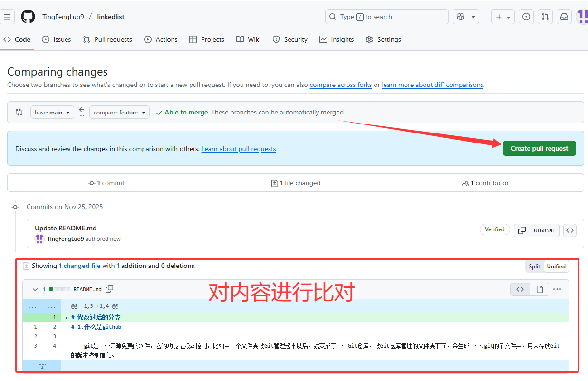Open the hamburger navigation menu
Image resolution: width=588 pixels, height=381 pixels.
[x=7, y=17]
